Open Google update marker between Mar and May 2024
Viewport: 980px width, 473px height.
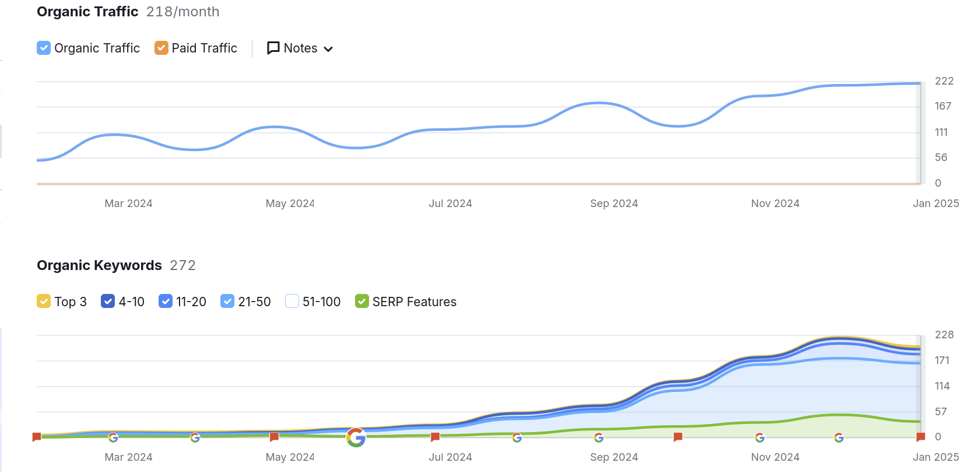(x=195, y=437)
